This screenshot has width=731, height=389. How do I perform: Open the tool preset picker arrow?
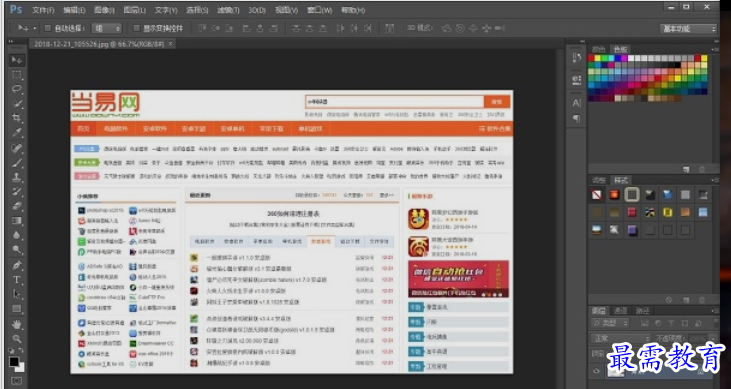point(34,28)
